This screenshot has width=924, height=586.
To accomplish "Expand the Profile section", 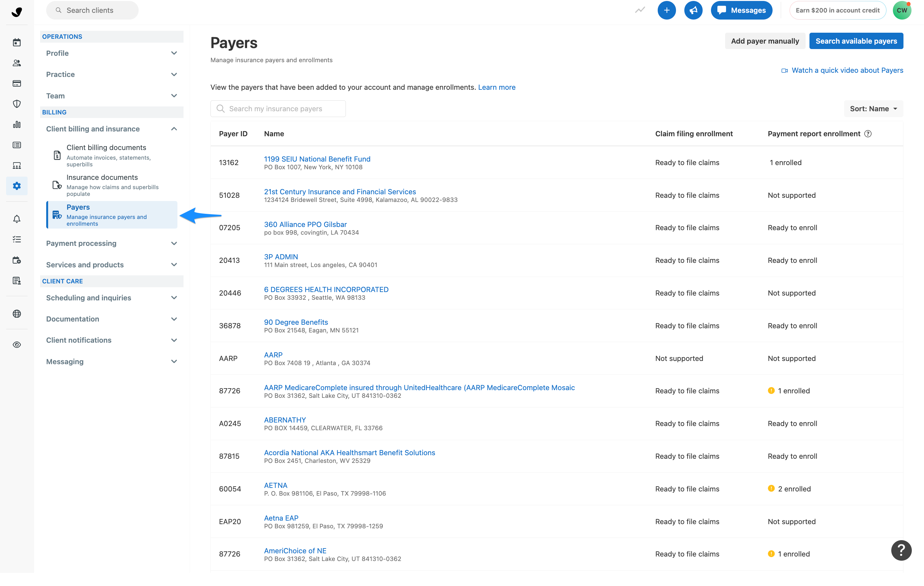I will click(111, 53).
